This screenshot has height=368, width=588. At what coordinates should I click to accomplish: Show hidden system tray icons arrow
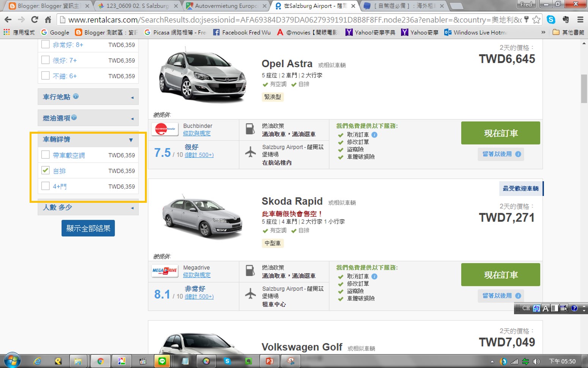pos(492,362)
